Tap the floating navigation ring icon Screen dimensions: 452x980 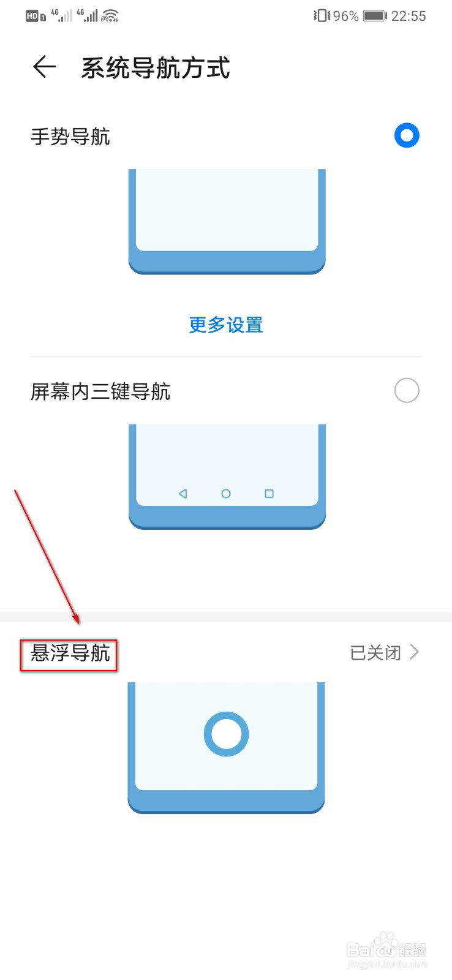pyautogui.click(x=226, y=734)
